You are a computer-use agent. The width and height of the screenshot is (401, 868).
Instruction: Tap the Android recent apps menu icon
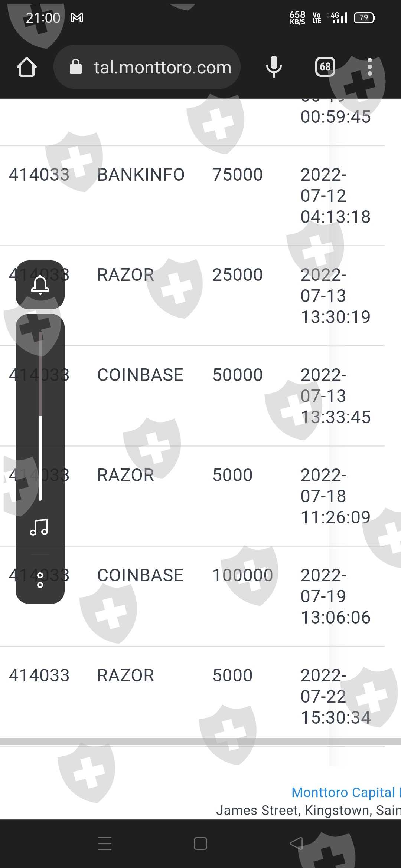pos(105,843)
